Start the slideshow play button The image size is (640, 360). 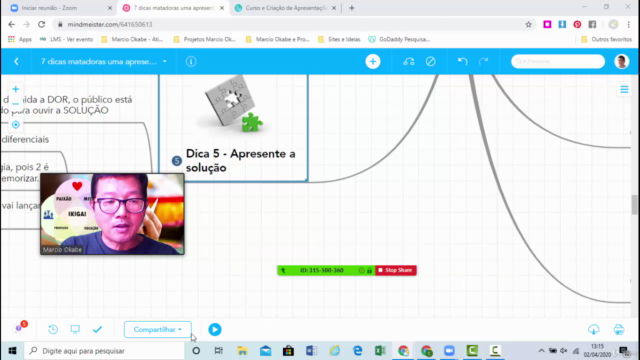(215, 329)
